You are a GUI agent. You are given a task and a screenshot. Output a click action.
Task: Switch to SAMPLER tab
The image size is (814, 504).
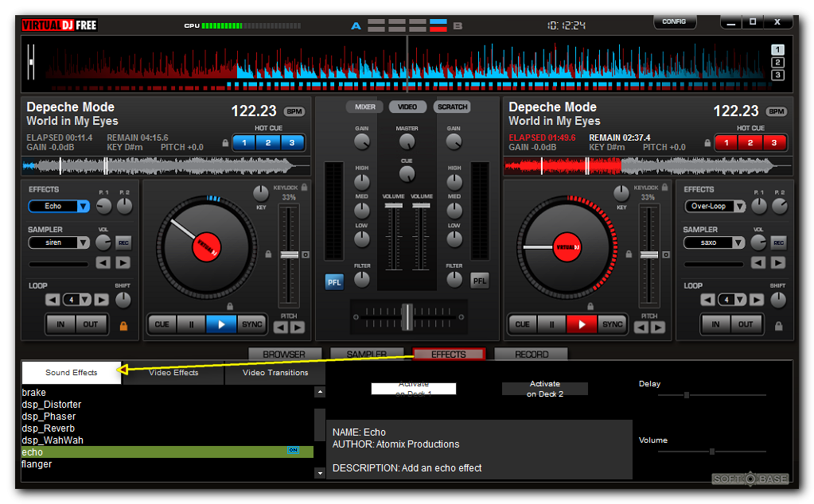point(367,354)
